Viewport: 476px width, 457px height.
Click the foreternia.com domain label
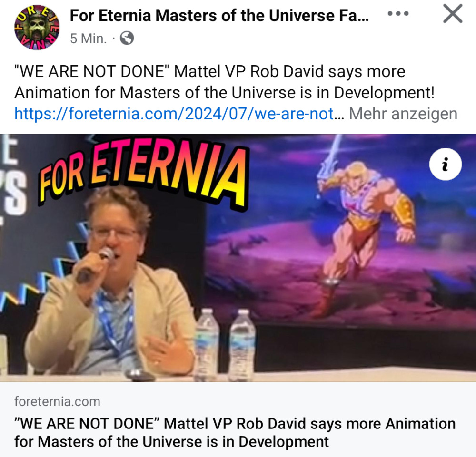click(x=57, y=401)
